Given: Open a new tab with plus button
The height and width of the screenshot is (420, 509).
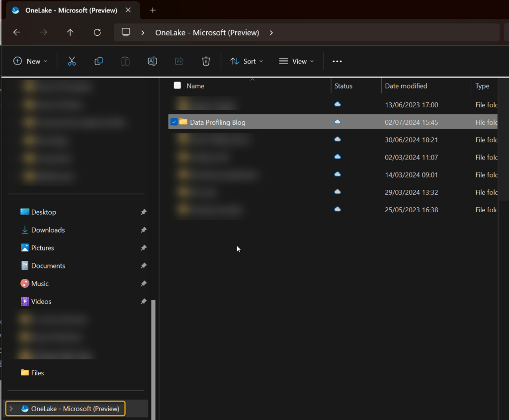Looking at the screenshot, I should tap(153, 10).
